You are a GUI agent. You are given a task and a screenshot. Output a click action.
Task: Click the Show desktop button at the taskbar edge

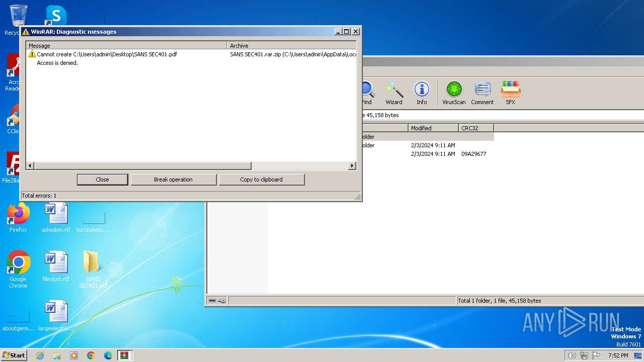click(x=638, y=355)
